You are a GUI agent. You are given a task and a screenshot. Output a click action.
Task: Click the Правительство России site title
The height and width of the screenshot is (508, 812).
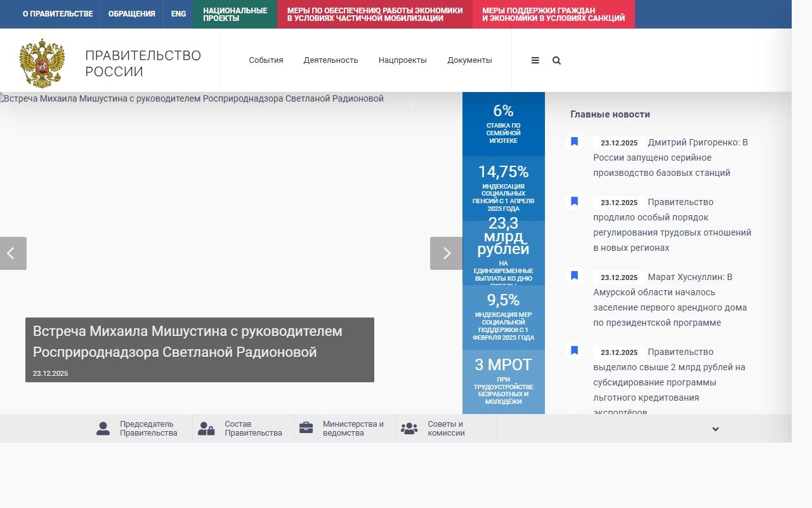pyautogui.click(x=143, y=63)
